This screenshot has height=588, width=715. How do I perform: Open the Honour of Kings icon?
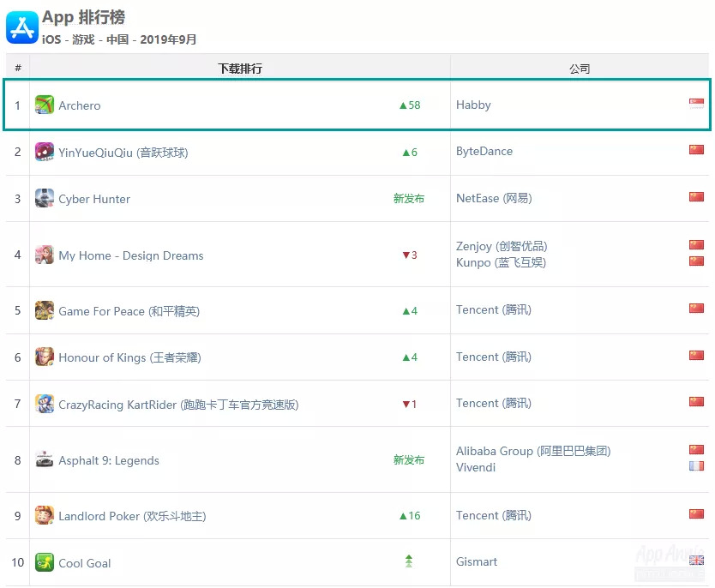tap(45, 357)
